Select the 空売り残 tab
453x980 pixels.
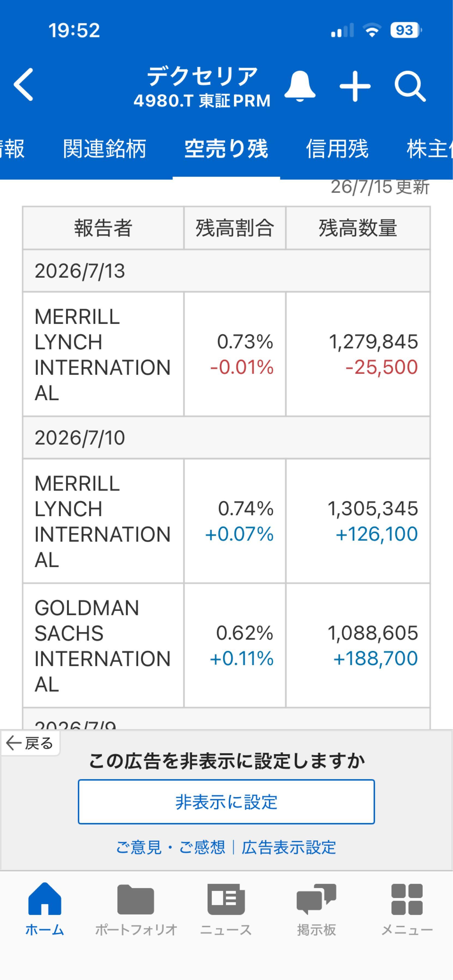tap(226, 148)
